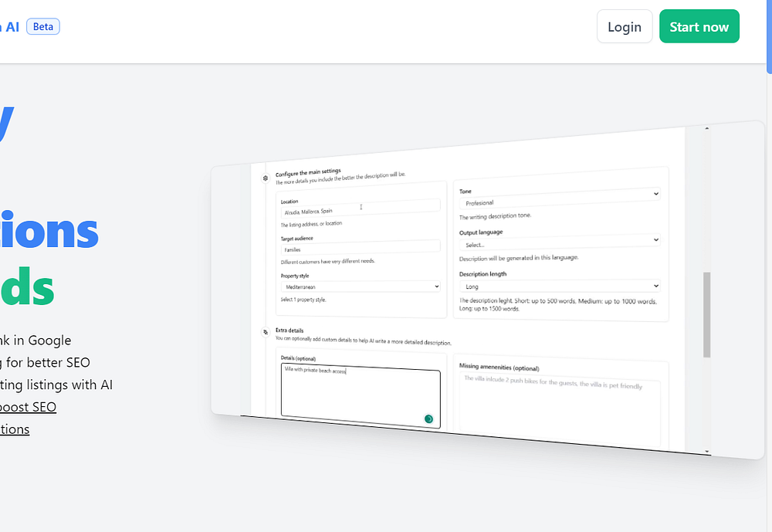
Task: Expand the Description length dropdown
Action: [560, 286]
